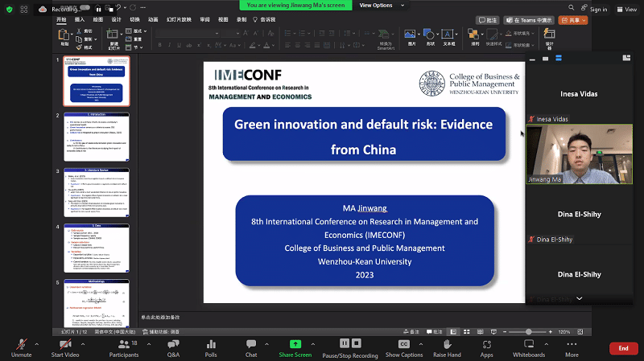Click the green Share Screen button
This screenshot has height=361, width=644.
[295, 345]
